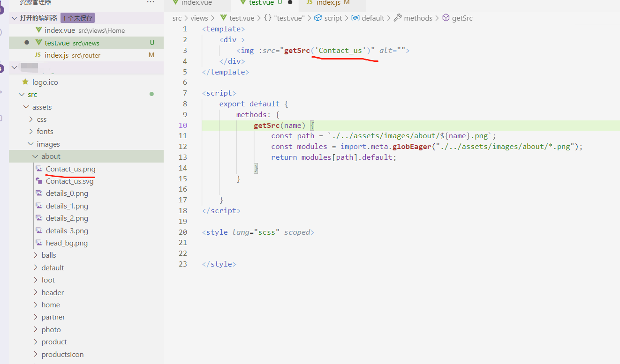Image resolution: width=620 pixels, height=364 pixels.
Task: Collapse the about folder
Action: pyautogui.click(x=36, y=156)
